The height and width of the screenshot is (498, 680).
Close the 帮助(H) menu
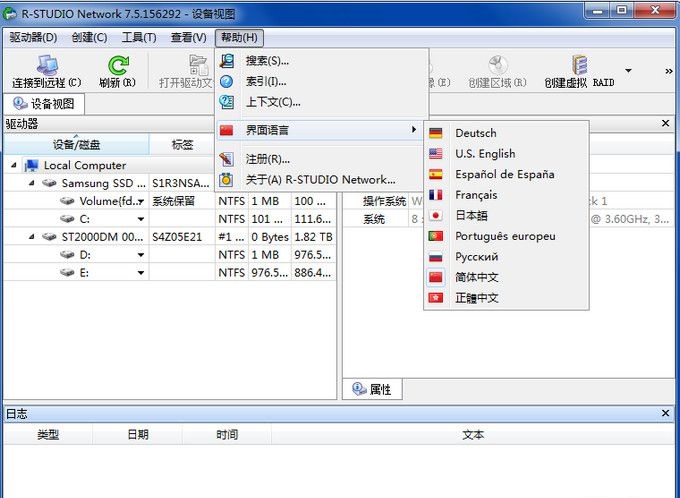click(x=239, y=38)
